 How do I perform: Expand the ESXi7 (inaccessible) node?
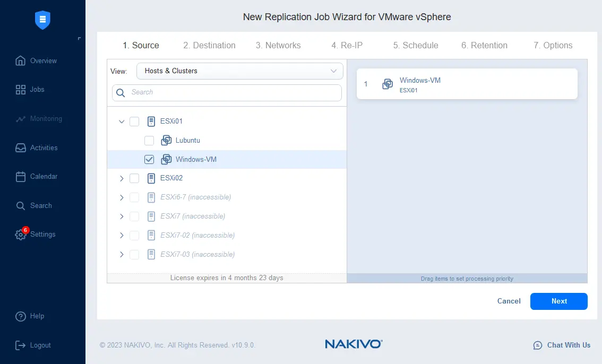click(122, 216)
